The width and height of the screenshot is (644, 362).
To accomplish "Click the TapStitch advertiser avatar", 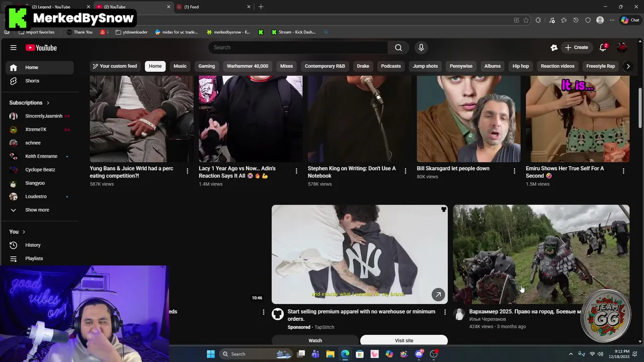I will tap(278, 315).
